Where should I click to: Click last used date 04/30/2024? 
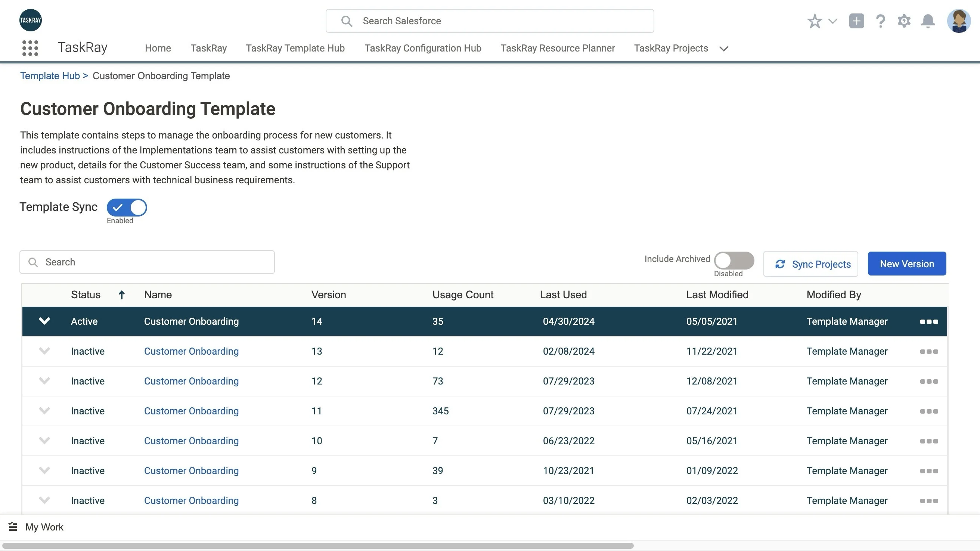568,321
